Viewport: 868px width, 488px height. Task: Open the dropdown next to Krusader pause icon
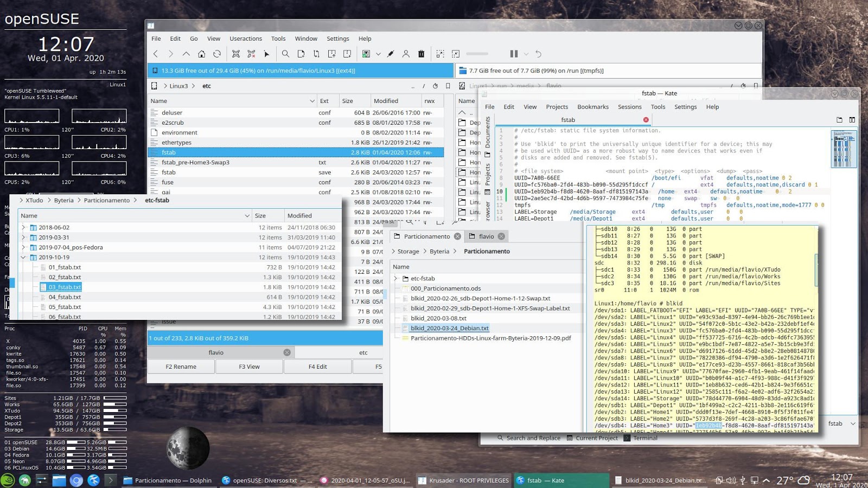pos(526,54)
